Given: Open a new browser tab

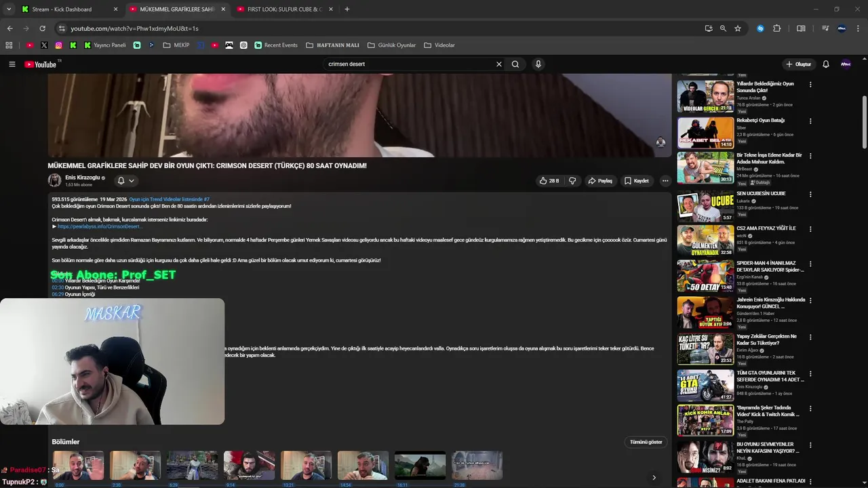Looking at the screenshot, I should pyautogui.click(x=347, y=9).
